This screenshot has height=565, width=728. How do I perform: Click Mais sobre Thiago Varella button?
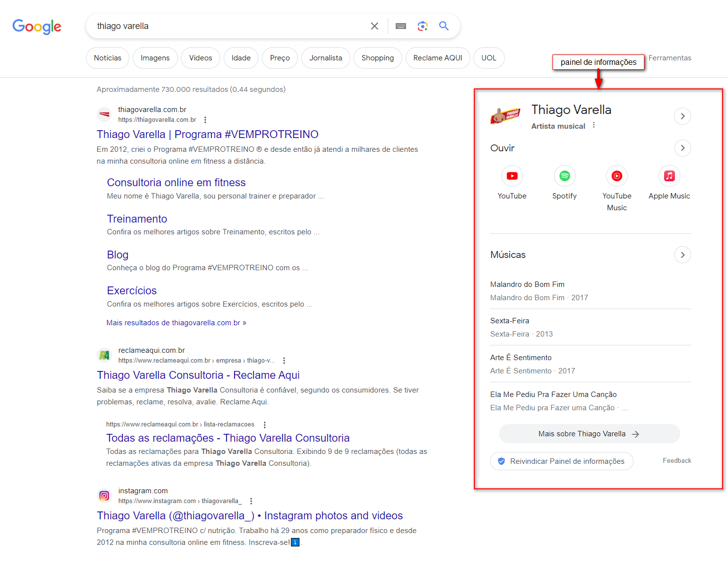[x=589, y=434]
